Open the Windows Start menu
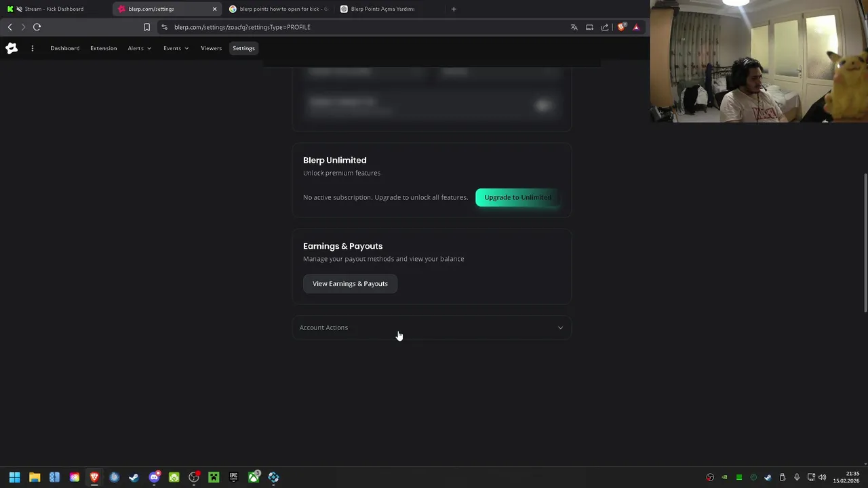Viewport: 868px width, 488px height. [14, 477]
